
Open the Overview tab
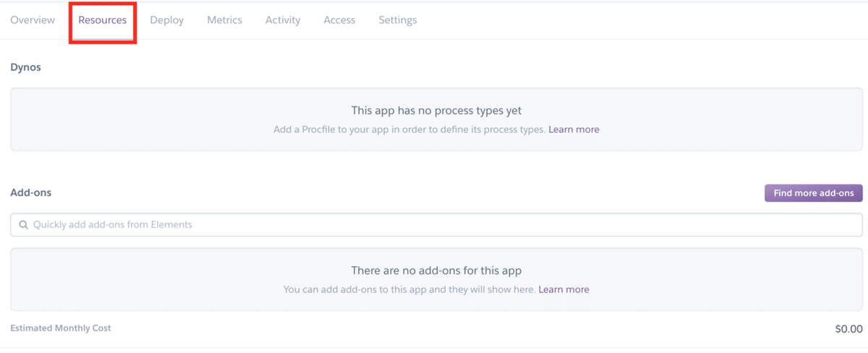[33, 20]
